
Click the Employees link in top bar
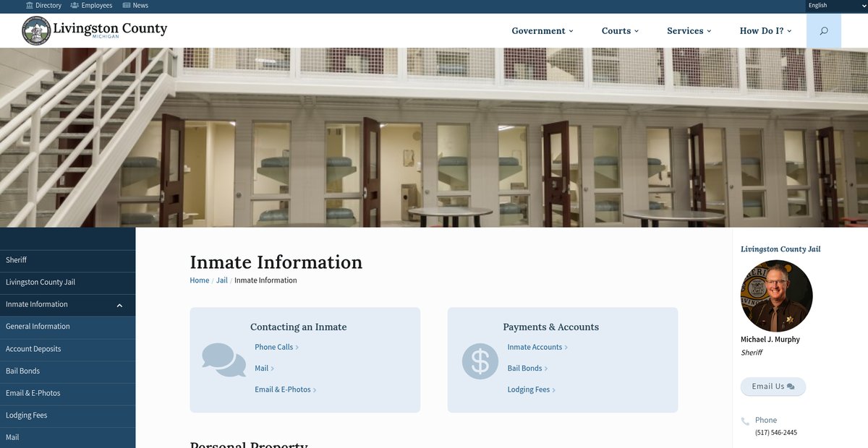coord(97,5)
